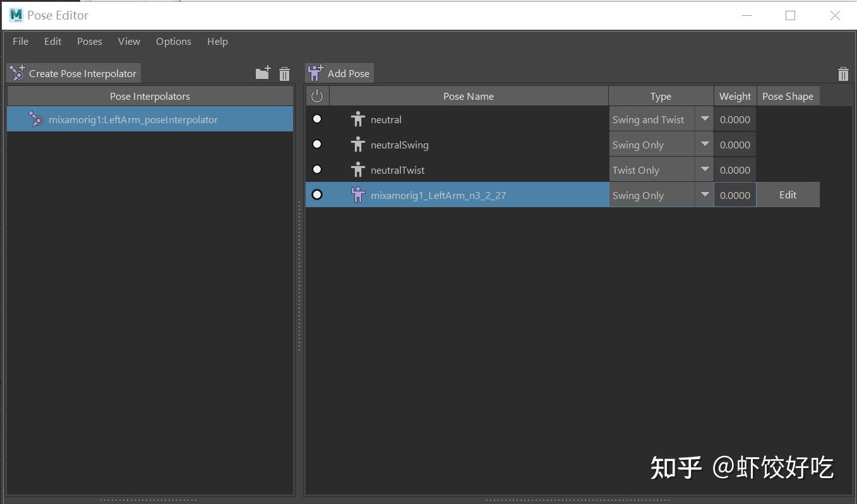Screen dimensions: 857x504
Task: Click the Swing and Twist type value
Action: 649,119
